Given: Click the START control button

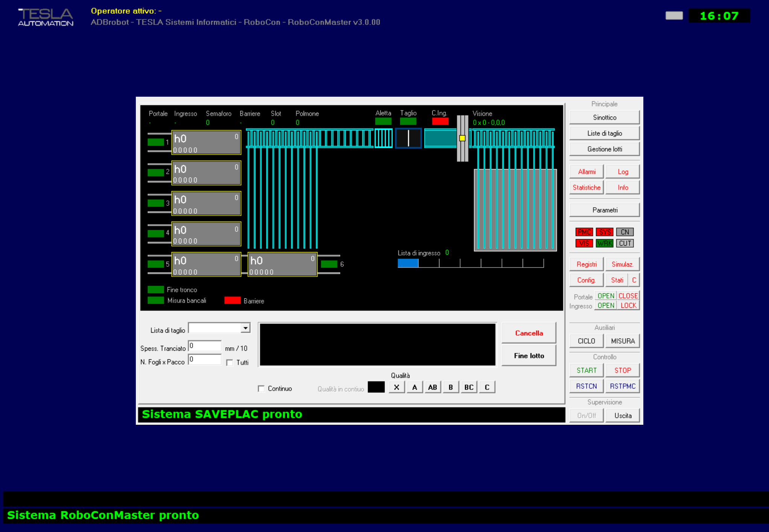Looking at the screenshot, I should [x=587, y=369].
